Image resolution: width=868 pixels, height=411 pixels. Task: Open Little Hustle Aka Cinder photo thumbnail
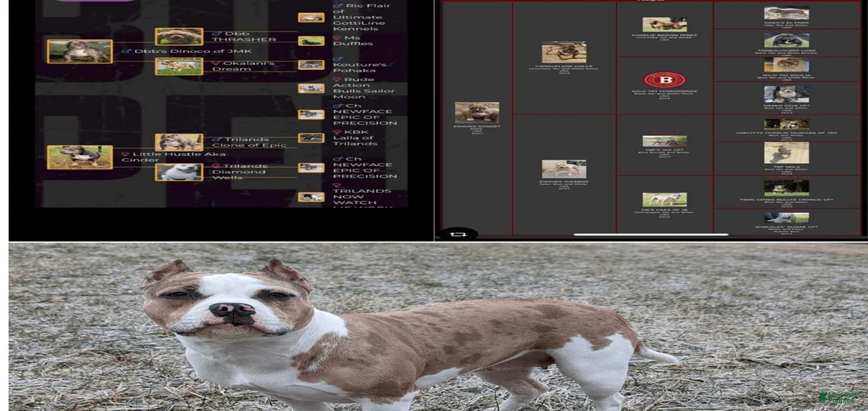tap(80, 157)
